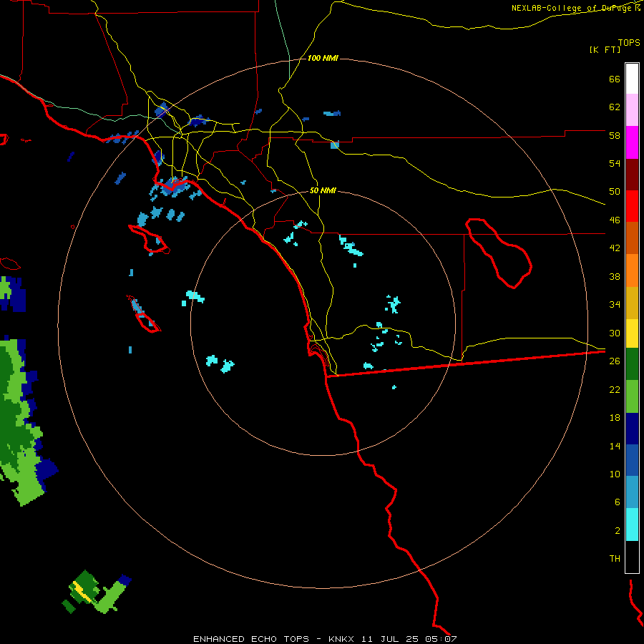This screenshot has height=644, width=644.
Task: Select the 10 value on the legend
Action: (615, 474)
